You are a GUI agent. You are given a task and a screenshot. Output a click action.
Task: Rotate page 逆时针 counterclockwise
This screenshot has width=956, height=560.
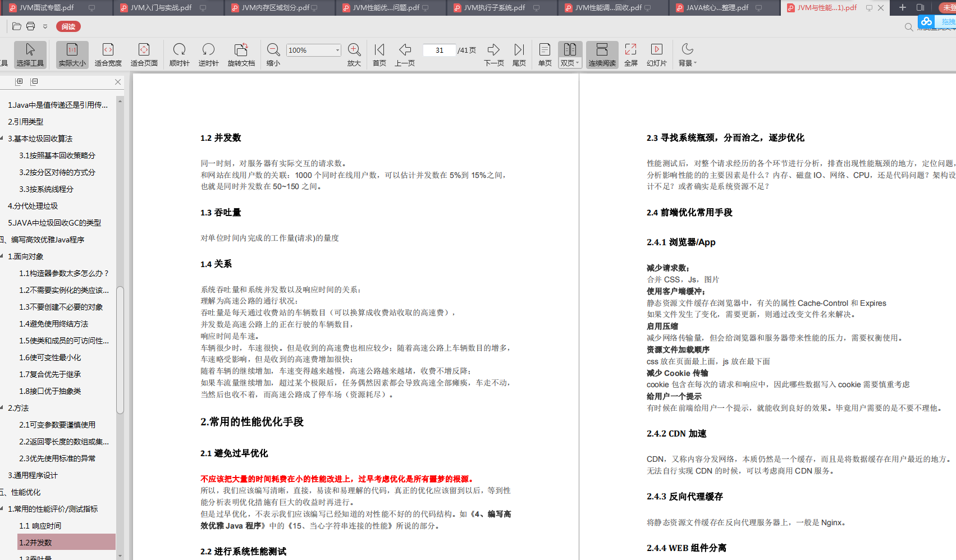208,54
